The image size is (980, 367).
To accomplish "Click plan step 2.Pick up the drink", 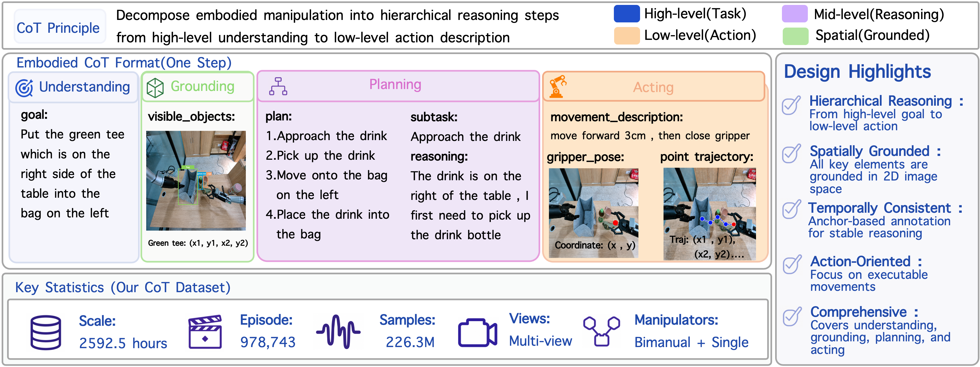I will [320, 156].
